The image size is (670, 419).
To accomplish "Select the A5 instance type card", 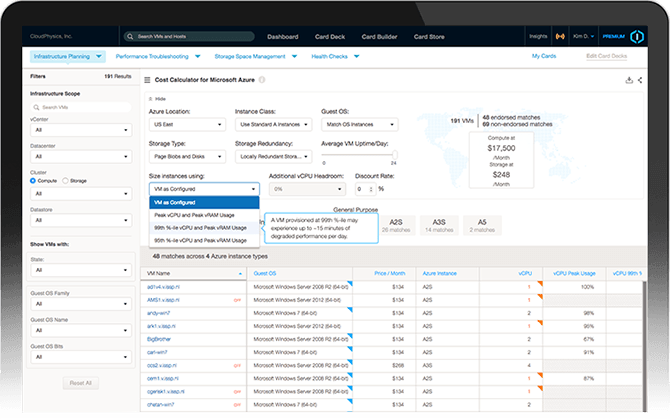I will pos(482,225).
